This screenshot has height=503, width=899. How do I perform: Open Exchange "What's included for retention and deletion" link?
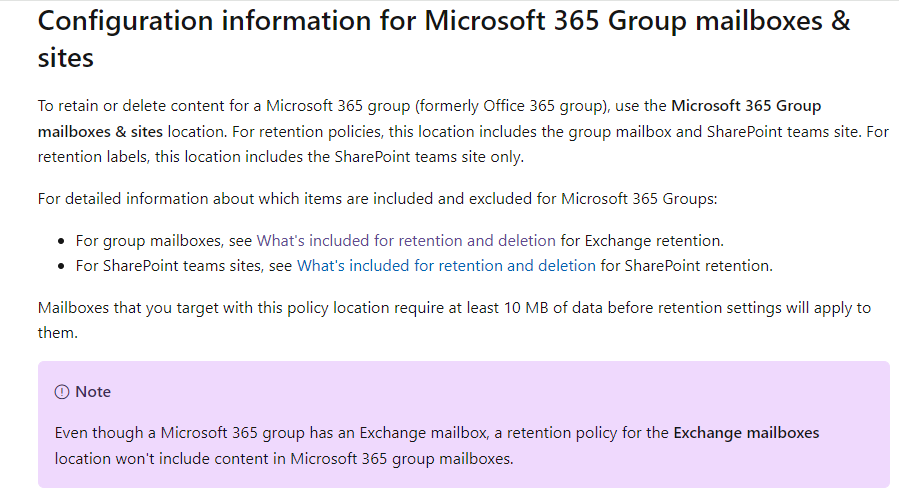point(406,241)
